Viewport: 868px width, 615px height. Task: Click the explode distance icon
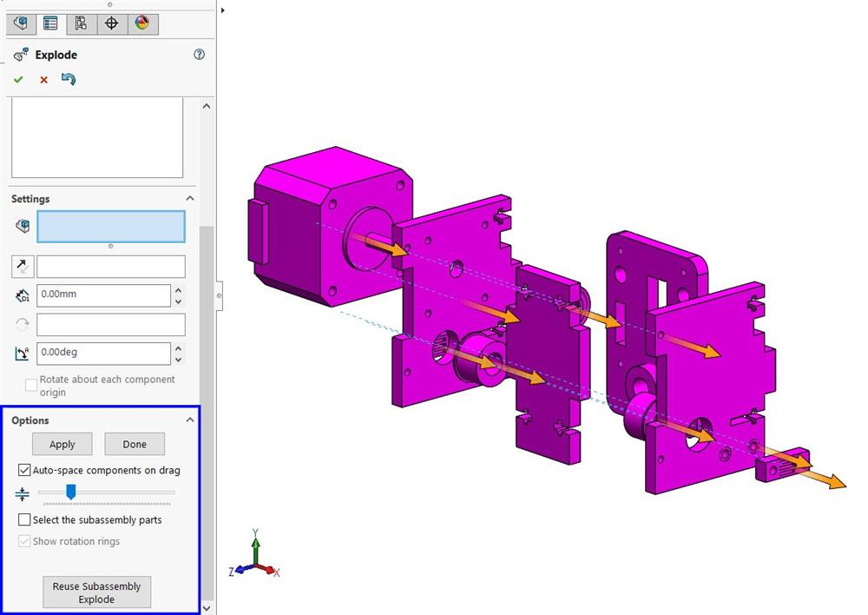tap(23, 296)
